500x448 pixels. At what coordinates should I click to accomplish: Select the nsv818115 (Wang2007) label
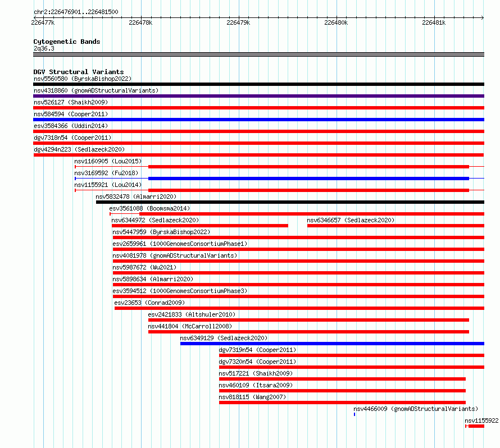click(253, 397)
